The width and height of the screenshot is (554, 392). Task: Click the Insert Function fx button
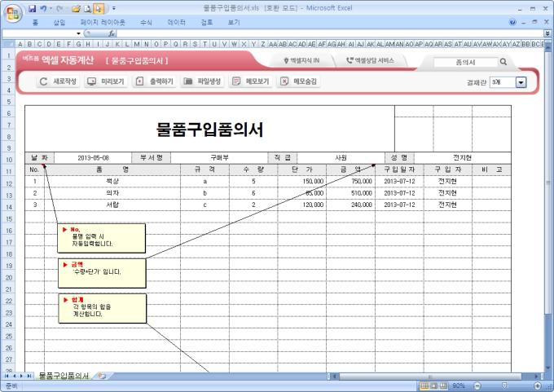112,33
